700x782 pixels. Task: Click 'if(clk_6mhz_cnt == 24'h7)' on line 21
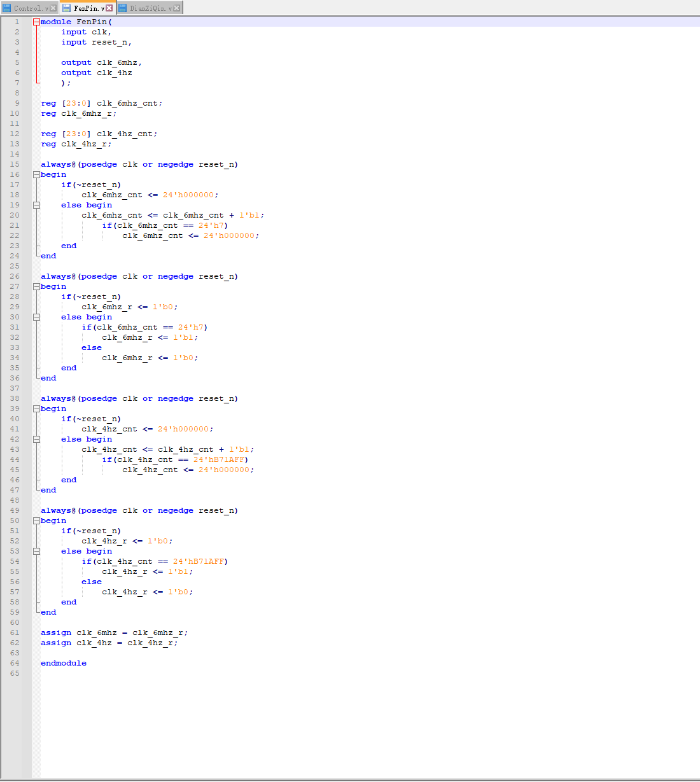[165, 225]
